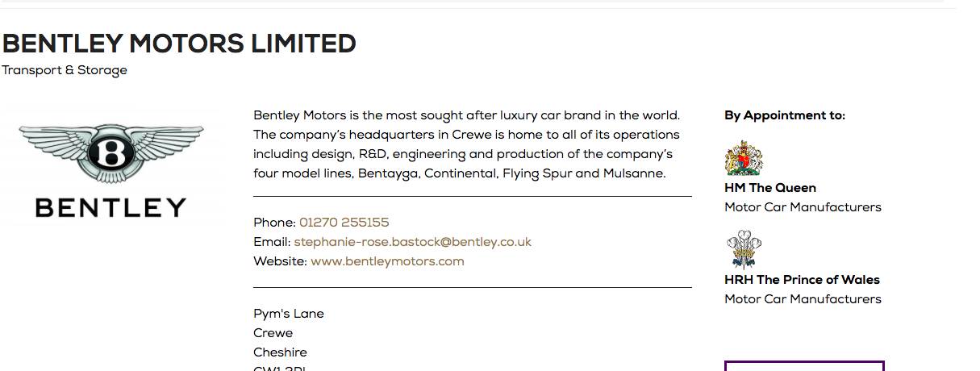Click the royal coat of arms icon
The width and height of the screenshot is (980, 371).
tap(744, 158)
